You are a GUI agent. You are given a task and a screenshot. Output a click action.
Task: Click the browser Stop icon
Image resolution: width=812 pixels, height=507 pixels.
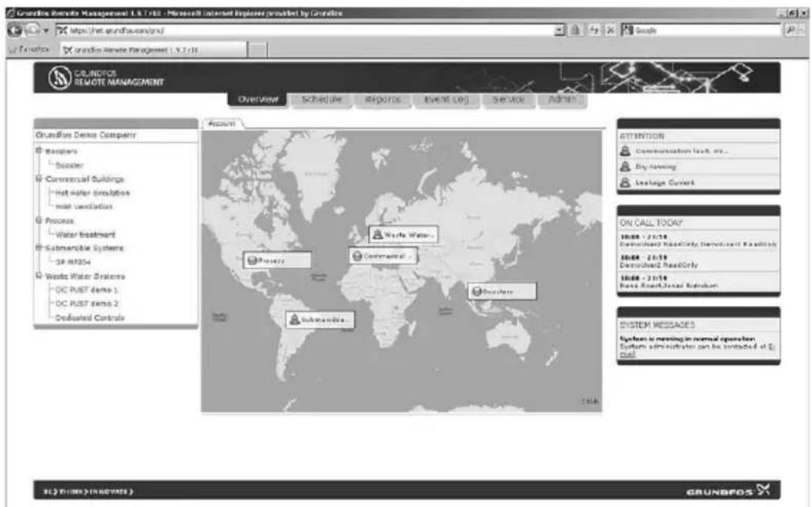(x=610, y=31)
